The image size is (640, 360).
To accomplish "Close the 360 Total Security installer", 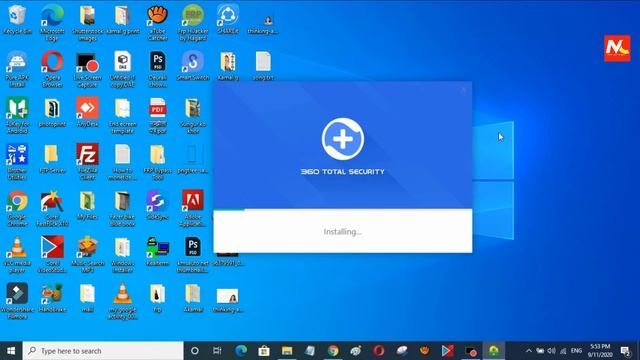I will 463,90.
